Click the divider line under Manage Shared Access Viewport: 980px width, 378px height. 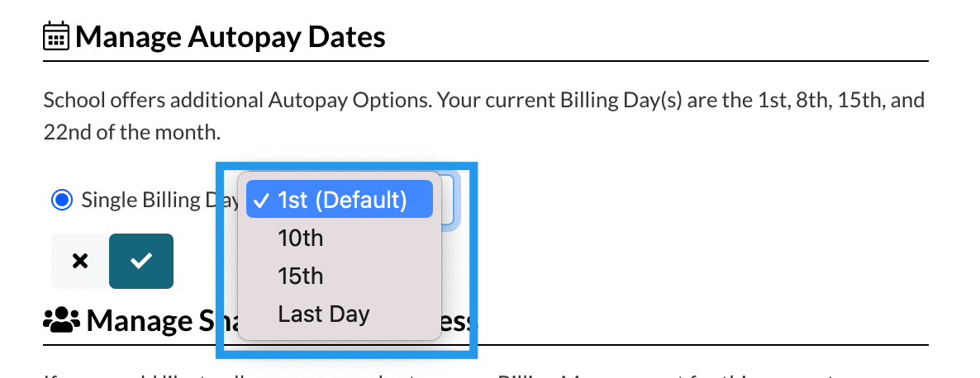pyautogui.click(x=661, y=345)
